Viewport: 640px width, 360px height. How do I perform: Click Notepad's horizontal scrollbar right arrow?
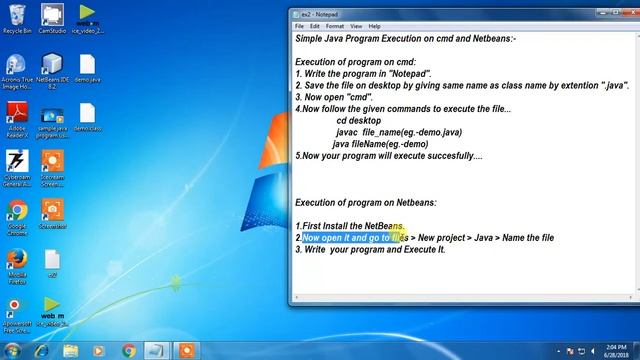pyautogui.click(x=630, y=298)
